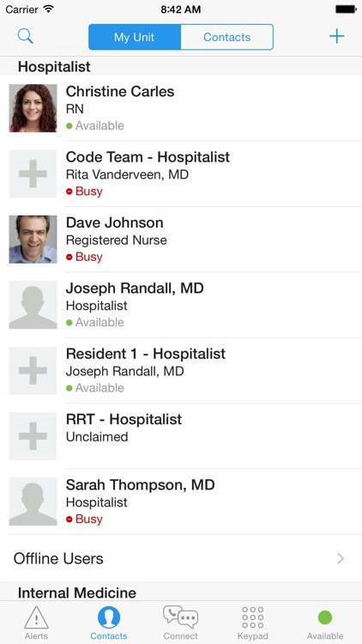Expand Offline Users chevron
The image size is (362, 644).
[341, 559]
